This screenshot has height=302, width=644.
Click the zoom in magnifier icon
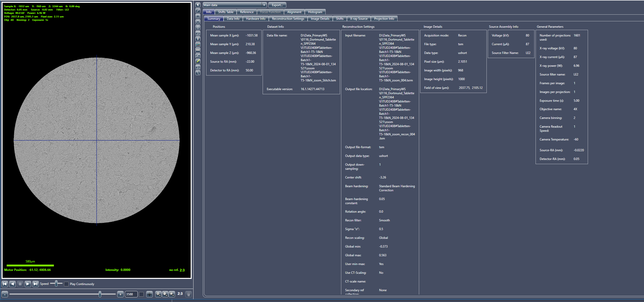pos(159,294)
